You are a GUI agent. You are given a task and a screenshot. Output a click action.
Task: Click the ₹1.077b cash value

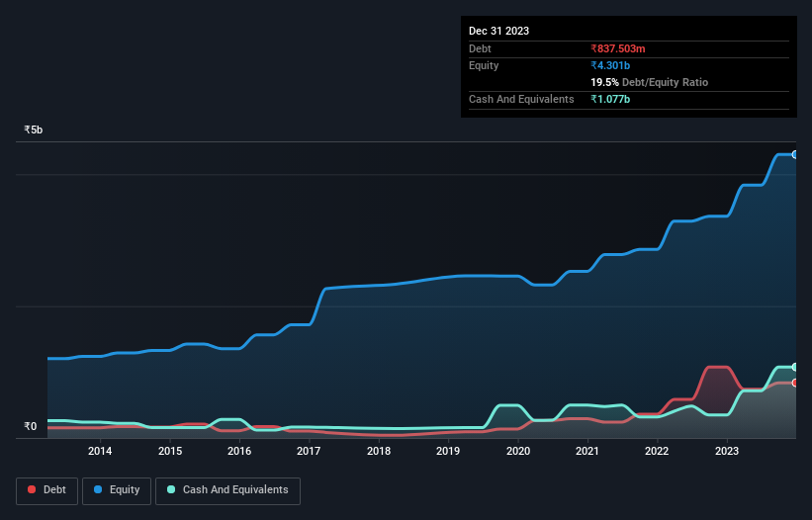610,99
